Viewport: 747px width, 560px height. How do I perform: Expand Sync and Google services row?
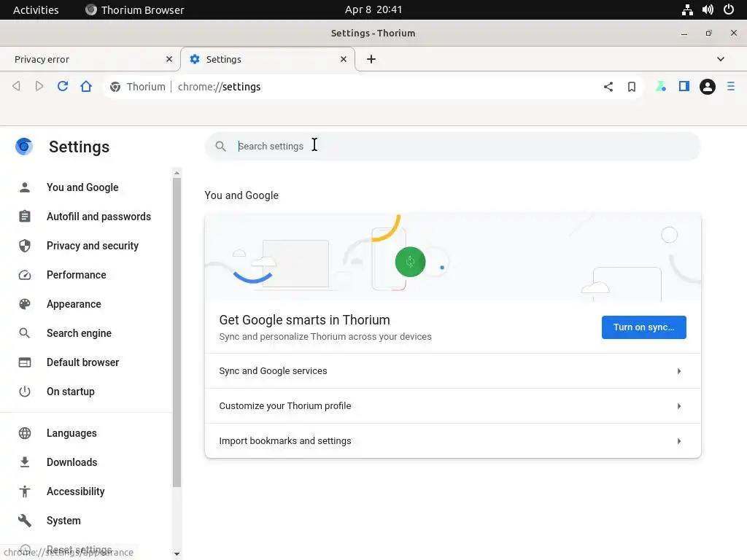(452, 371)
